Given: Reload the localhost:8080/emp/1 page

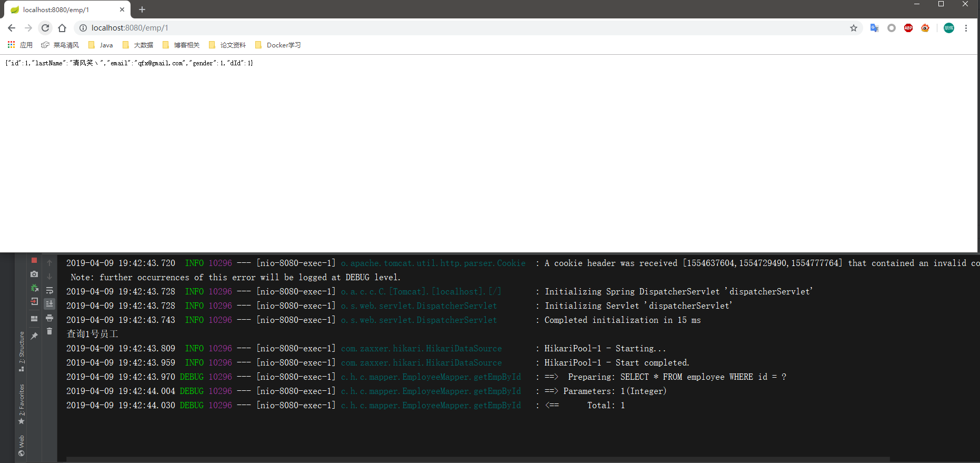Looking at the screenshot, I should [x=45, y=28].
